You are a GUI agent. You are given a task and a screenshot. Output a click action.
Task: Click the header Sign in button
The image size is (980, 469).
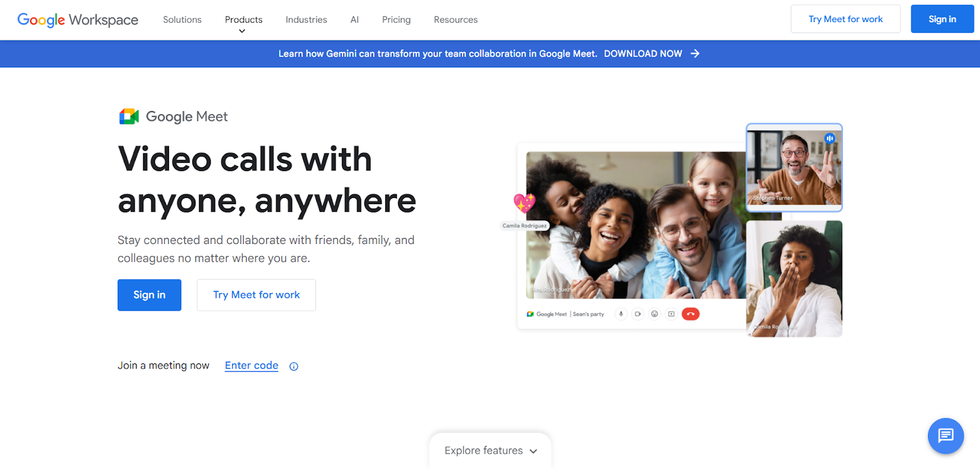pyautogui.click(x=942, y=19)
